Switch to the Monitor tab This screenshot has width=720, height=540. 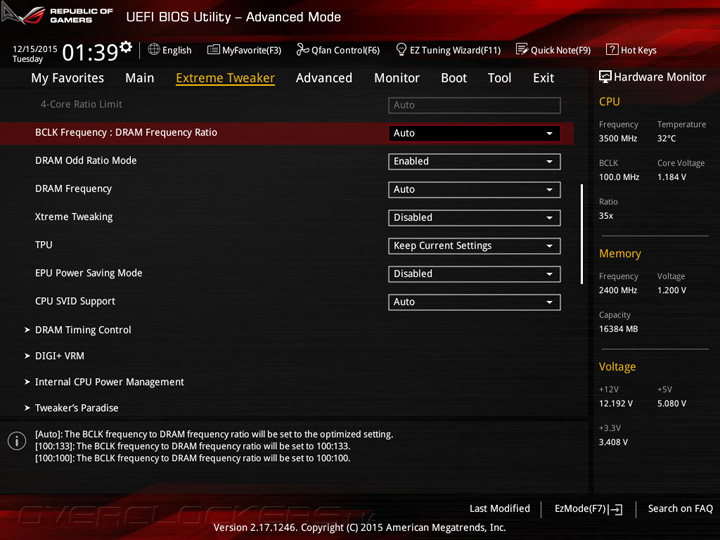(397, 78)
